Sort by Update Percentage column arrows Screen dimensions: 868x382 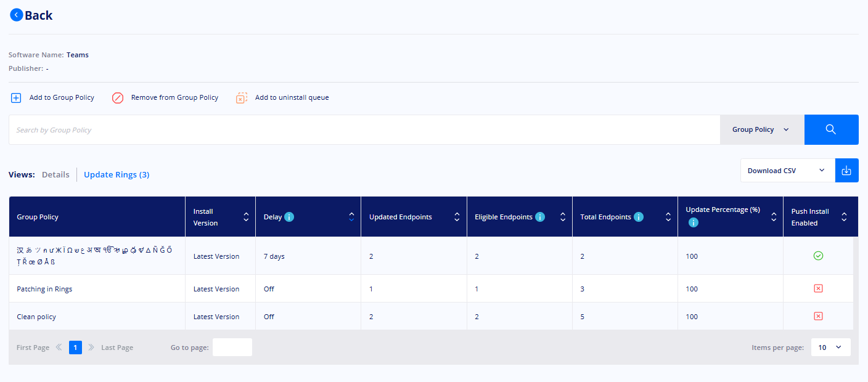(774, 217)
